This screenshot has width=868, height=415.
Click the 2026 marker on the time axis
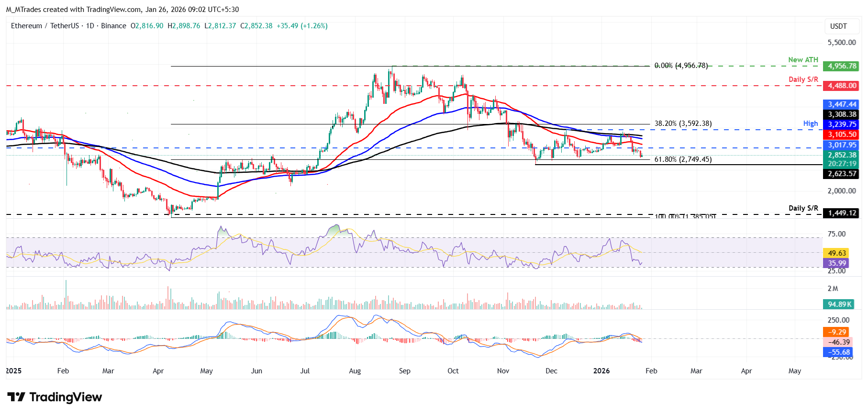[601, 371]
